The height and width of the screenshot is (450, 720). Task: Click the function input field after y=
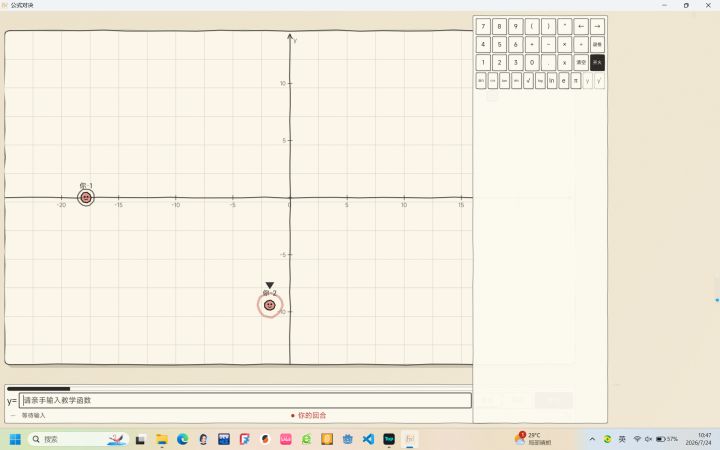pyautogui.click(x=245, y=400)
